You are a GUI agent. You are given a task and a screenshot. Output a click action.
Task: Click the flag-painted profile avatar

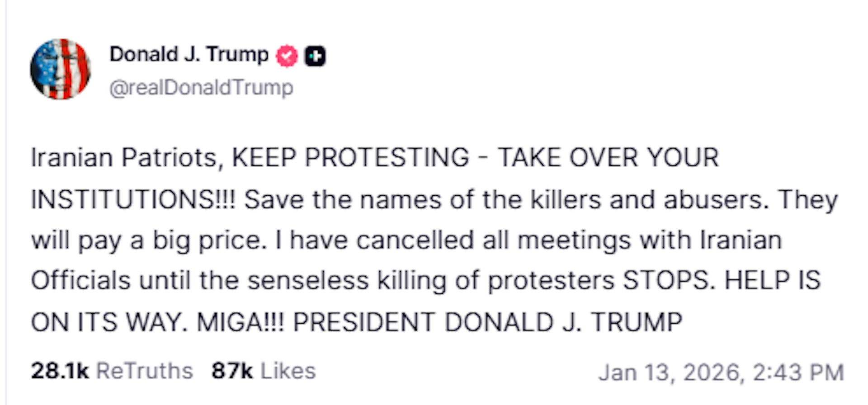click(60, 69)
